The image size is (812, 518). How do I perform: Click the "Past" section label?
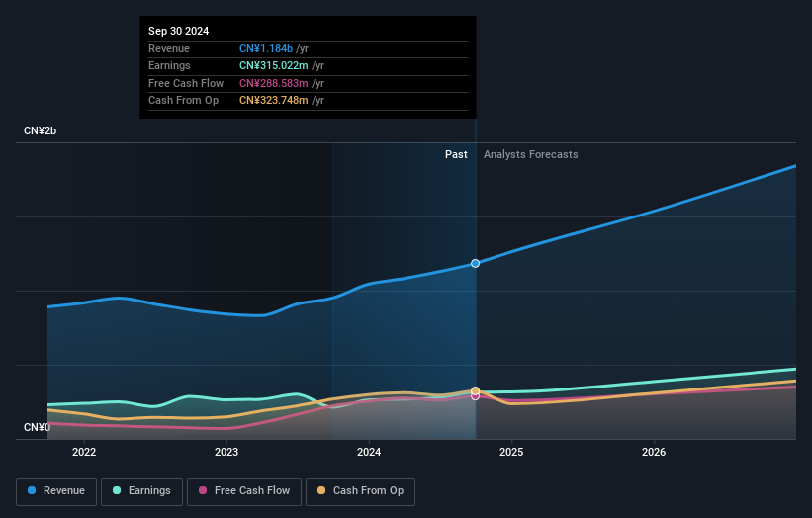(x=456, y=154)
